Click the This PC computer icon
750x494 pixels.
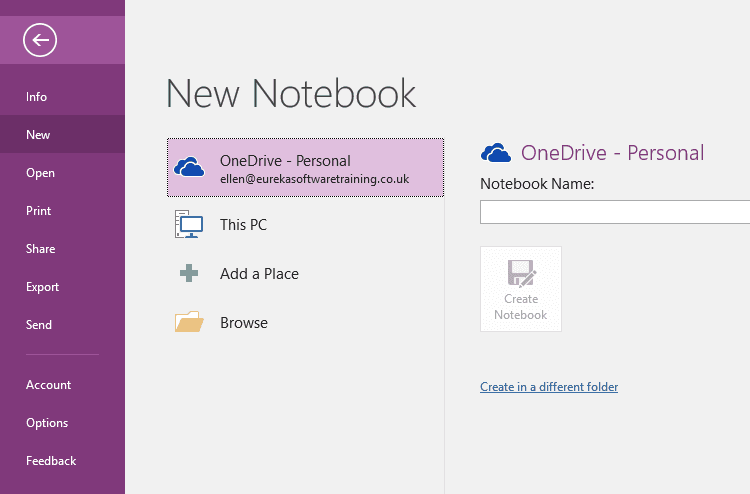189,224
